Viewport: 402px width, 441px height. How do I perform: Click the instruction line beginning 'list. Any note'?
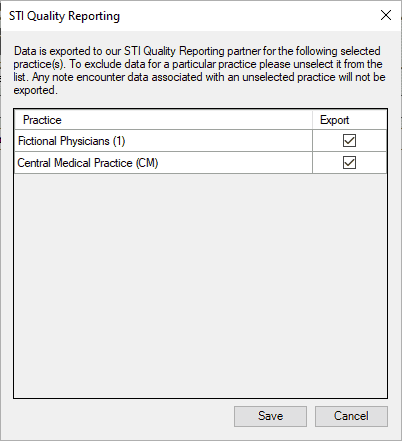[199, 77]
